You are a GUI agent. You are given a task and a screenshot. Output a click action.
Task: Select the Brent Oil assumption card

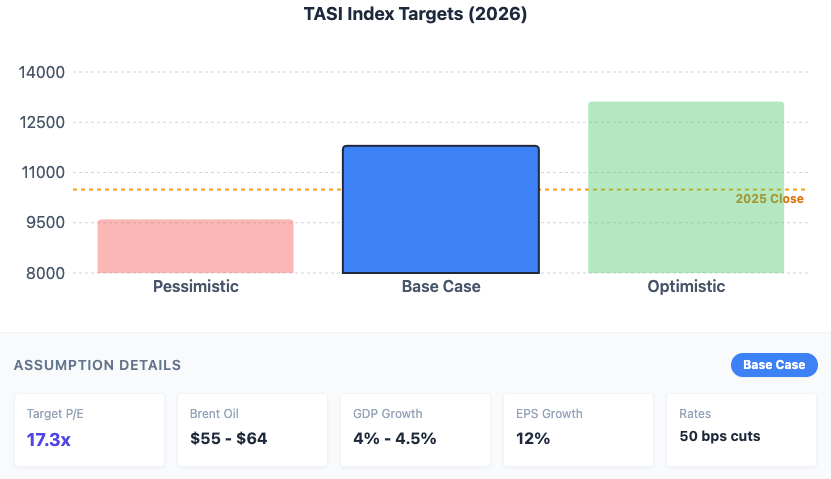click(x=252, y=429)
